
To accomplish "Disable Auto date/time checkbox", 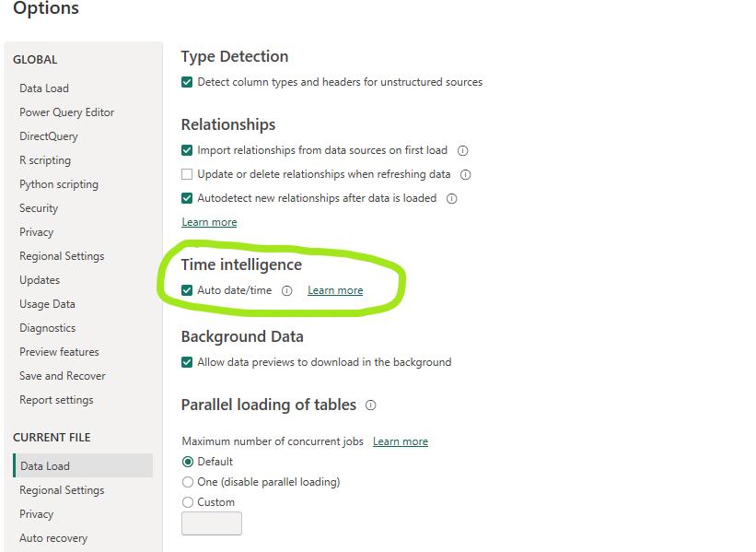I will tap(187, 290).
